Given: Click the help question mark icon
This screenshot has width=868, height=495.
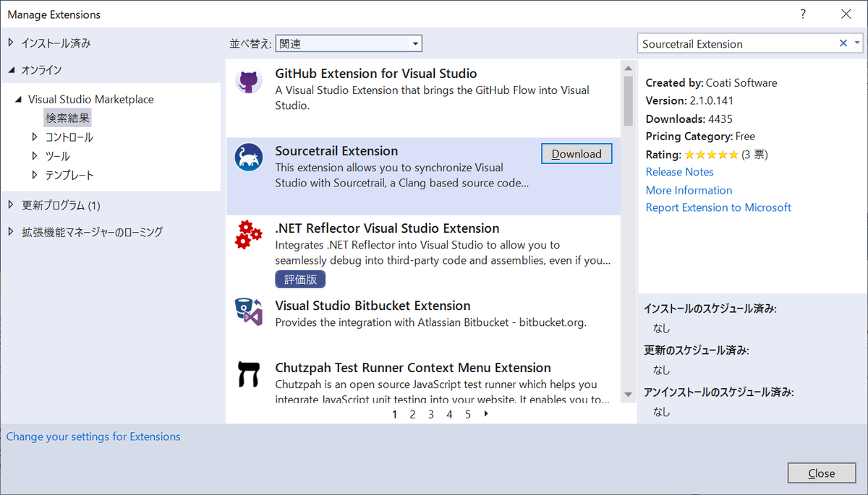Looking at the screenshot, I should (803, 14).
